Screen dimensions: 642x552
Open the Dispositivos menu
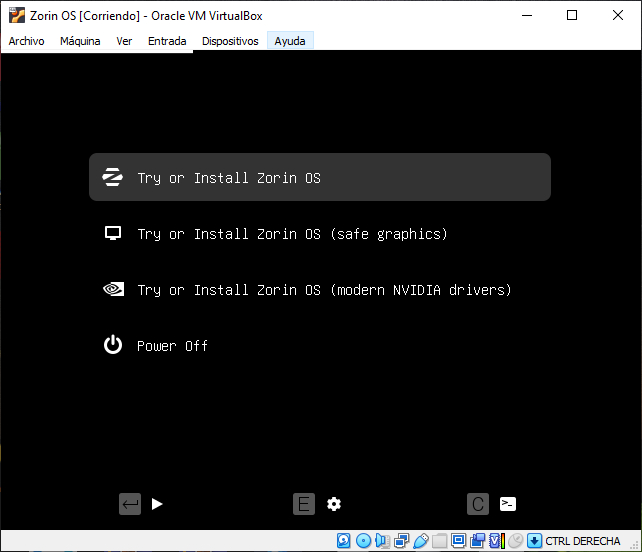(x=230, y=41)
